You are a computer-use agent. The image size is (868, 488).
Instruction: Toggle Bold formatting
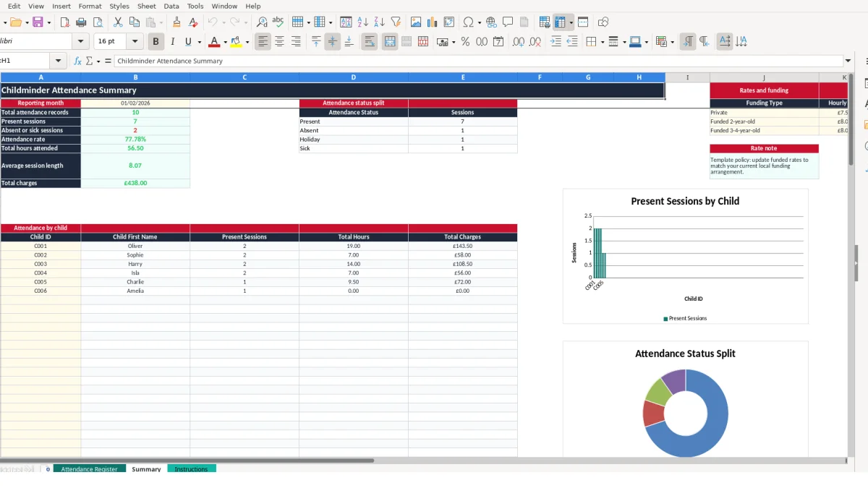(155, 42)
